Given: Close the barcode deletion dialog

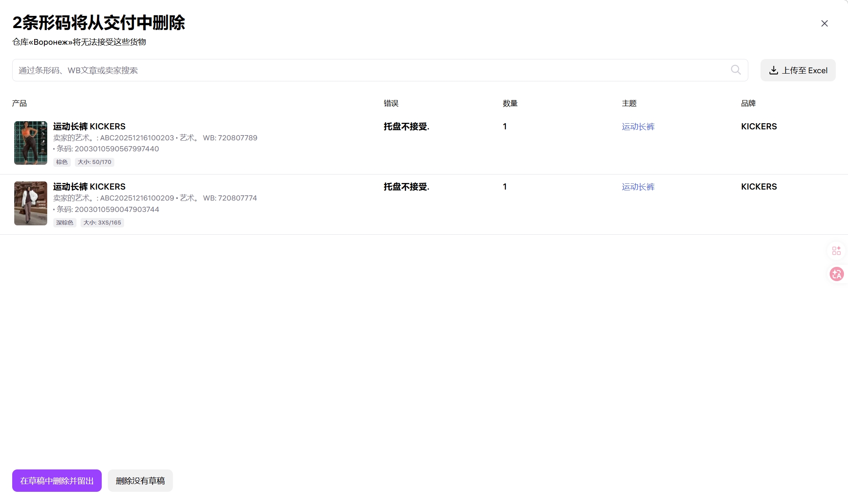Looking at the screenshot, I should [824, 24].
